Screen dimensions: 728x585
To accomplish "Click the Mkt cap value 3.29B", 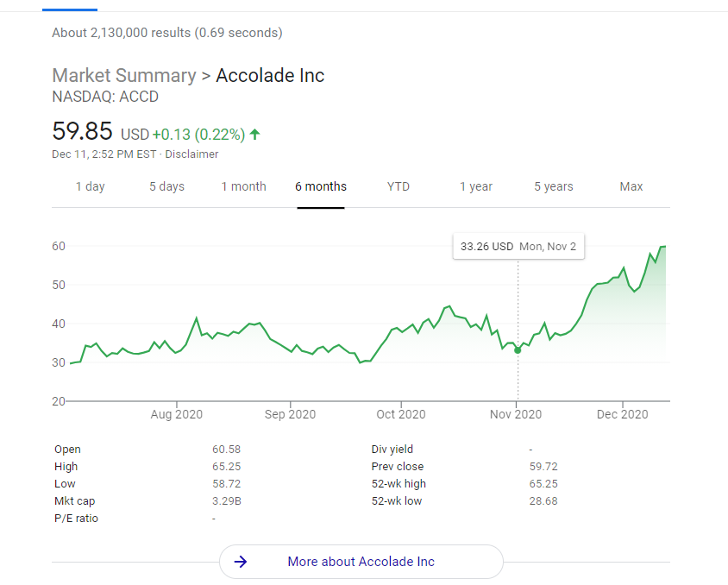I will coord(227,501).
